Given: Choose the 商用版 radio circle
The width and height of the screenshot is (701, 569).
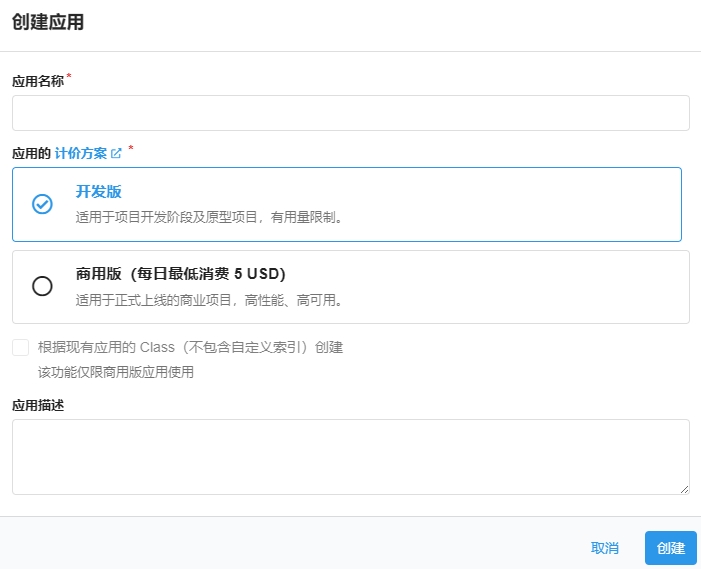Looking at the screenshot, I should 42,286.
